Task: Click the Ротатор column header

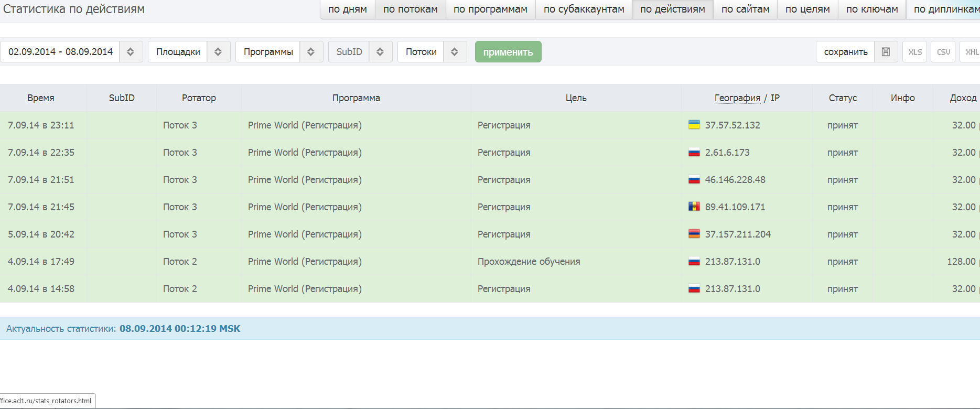Action: pos(199,98)
